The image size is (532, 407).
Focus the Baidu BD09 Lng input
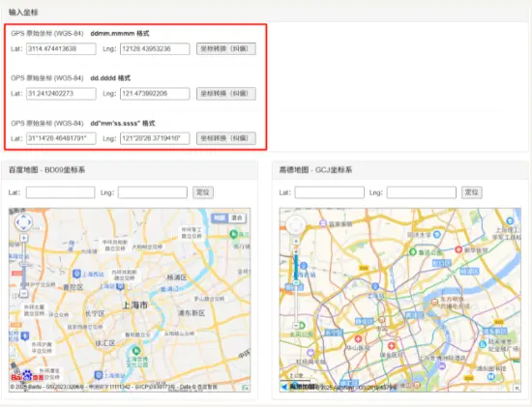point(153,192)
